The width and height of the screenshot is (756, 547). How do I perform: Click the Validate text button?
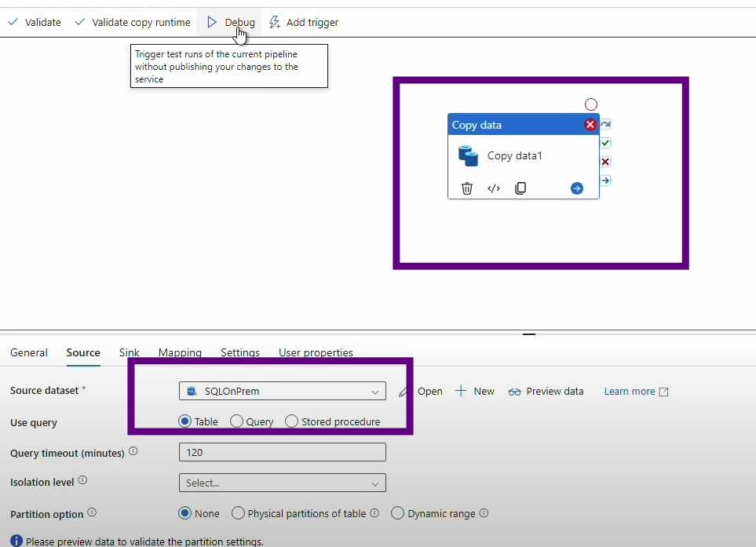43,22
